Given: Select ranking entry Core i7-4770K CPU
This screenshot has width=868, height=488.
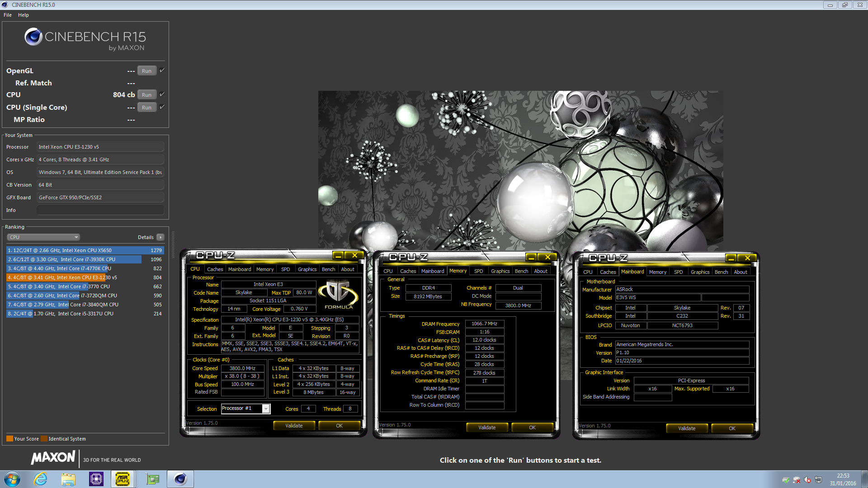Looking at the screenshot, I should (85, 268).
